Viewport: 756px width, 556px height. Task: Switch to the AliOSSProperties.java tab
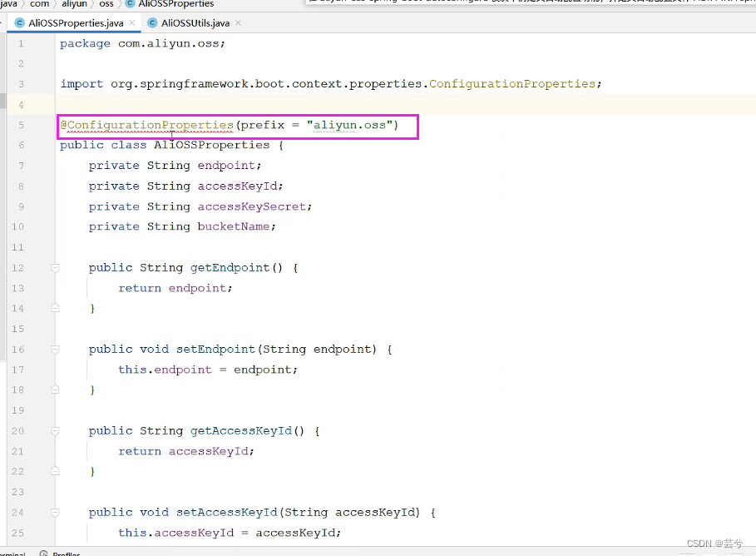coord(76,23)
